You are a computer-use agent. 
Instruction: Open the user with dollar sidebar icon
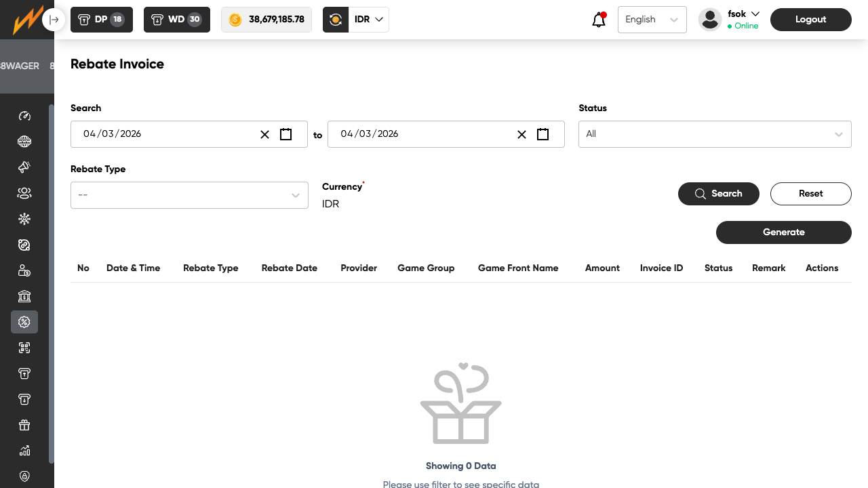(x=24, y=270)
